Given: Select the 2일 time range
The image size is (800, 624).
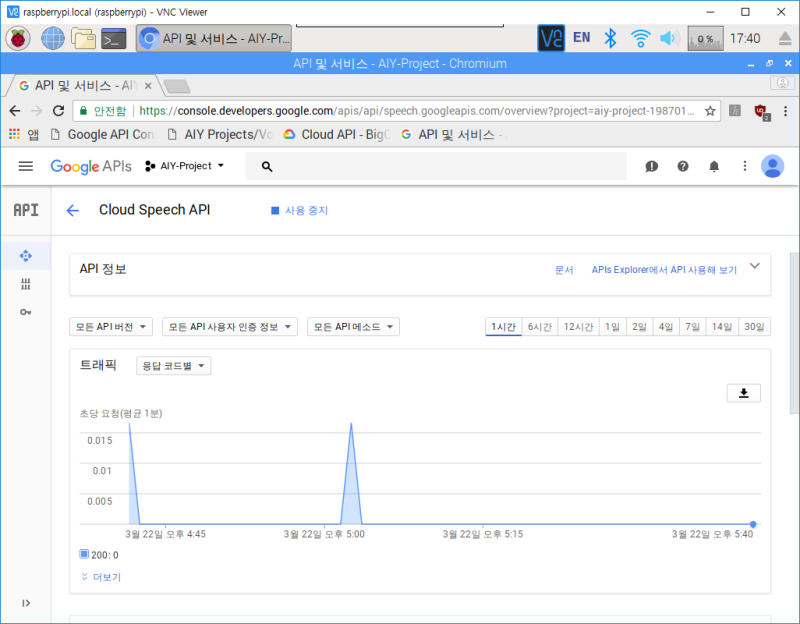Looking at the screenshot, I should [639, 327].
